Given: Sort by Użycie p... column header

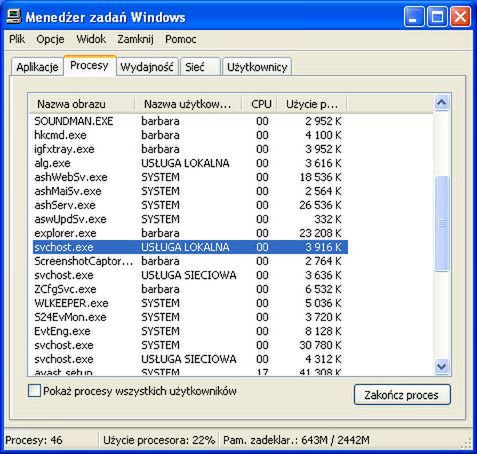Looking at the screenshot, I should coord(312,104).
